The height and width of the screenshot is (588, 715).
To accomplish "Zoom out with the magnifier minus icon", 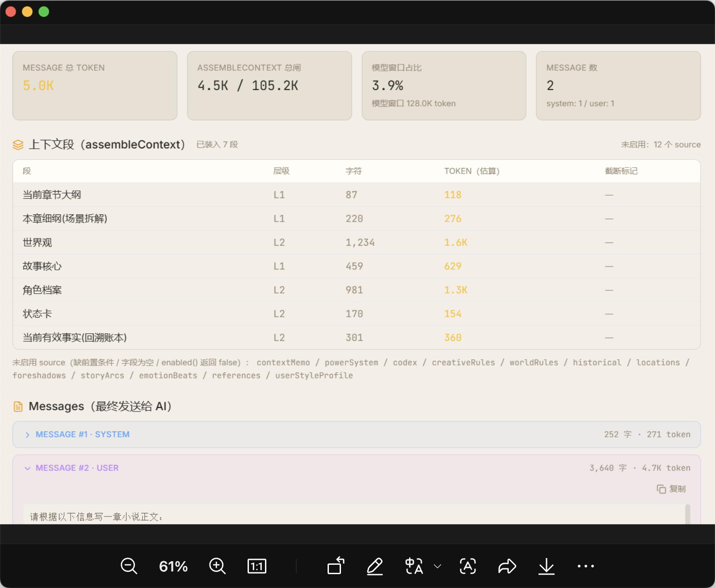I will click(129, 566).
